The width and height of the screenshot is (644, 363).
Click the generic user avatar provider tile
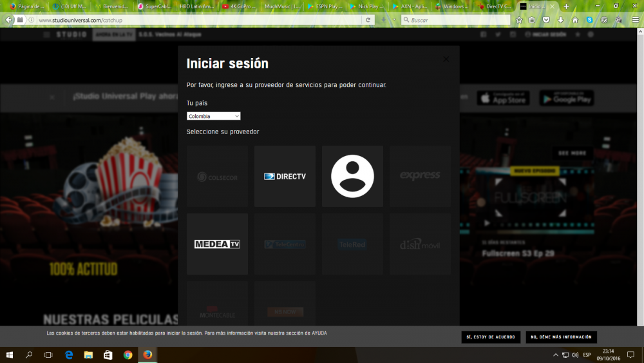click(352, 176)
